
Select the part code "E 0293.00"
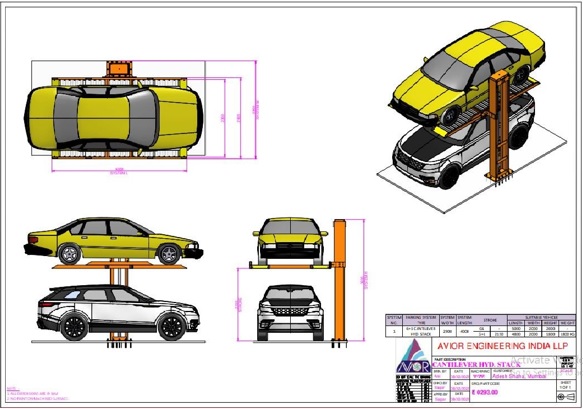pos(484,392)
